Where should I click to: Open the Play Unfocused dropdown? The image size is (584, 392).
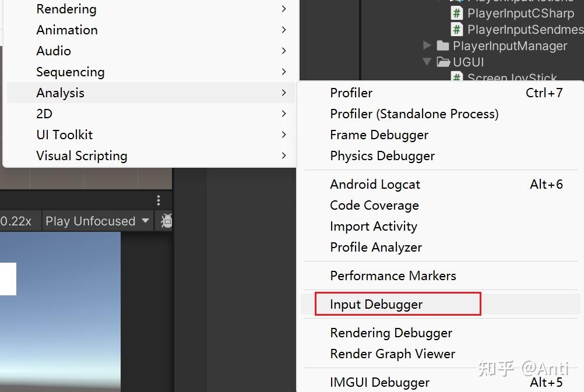point(96,221)
